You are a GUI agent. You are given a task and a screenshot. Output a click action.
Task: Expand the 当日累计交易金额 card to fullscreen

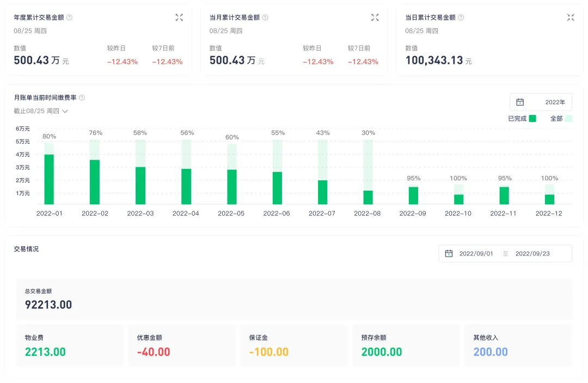pos(570,17)
